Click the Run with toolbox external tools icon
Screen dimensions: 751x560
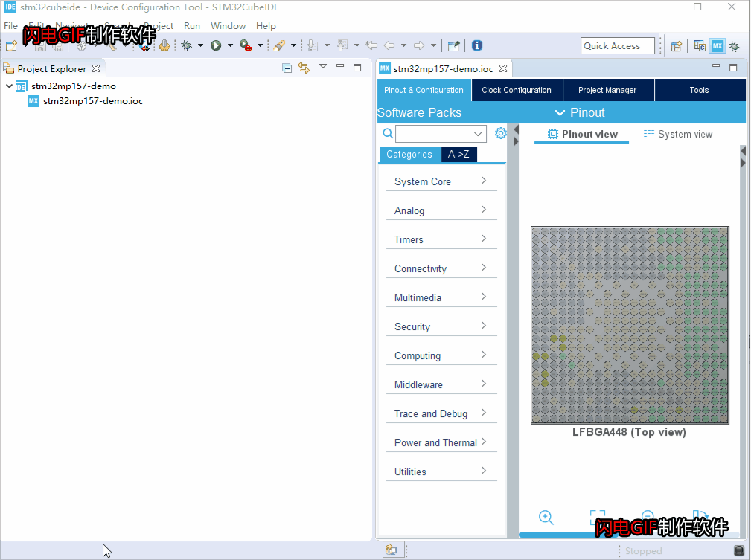point(245,45)
